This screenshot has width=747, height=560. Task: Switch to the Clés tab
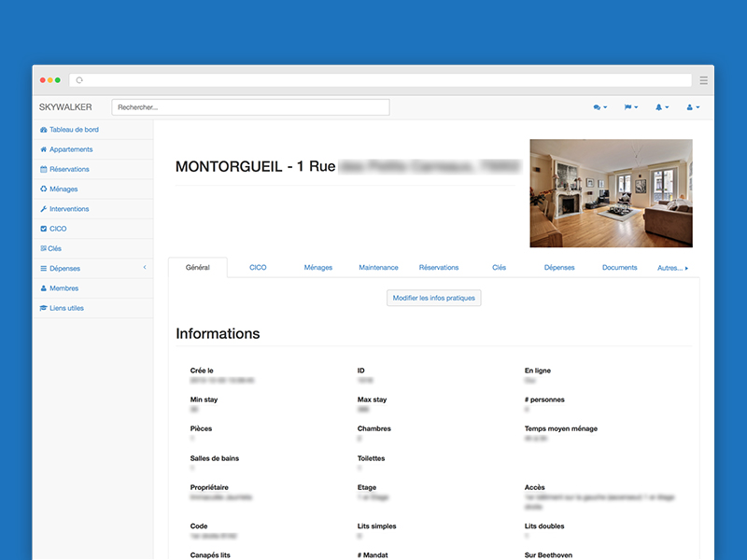(500, 268)
